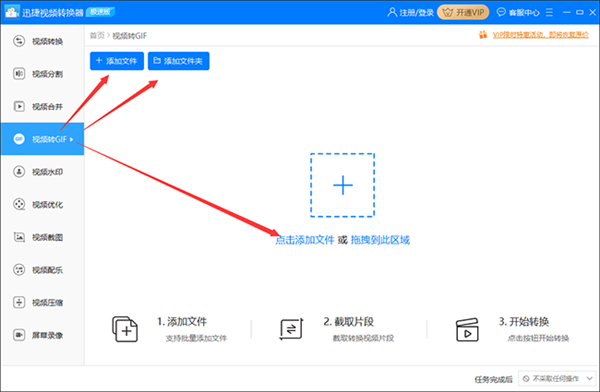This screenshot has height=392, width=600.
Task: Click the app logo in the title bar
Action: pos(11,12)
